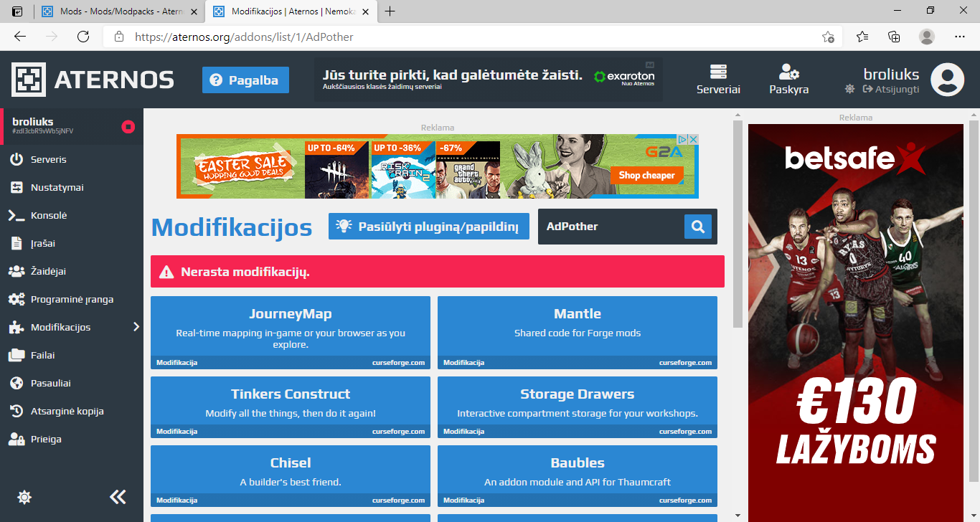This screenshot has width=980, height=522.
Task: Reload the page with refresh icon
Action: click(83, 37)
